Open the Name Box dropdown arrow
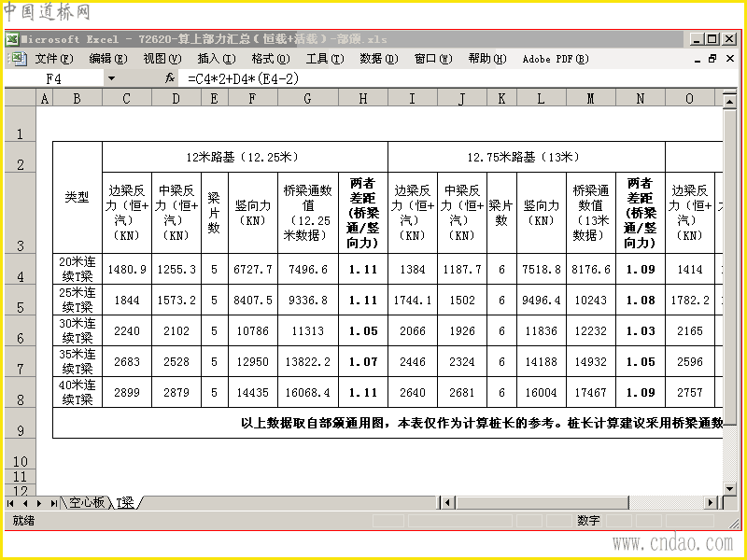Screen dimensions: 747x560 point(111,78)
